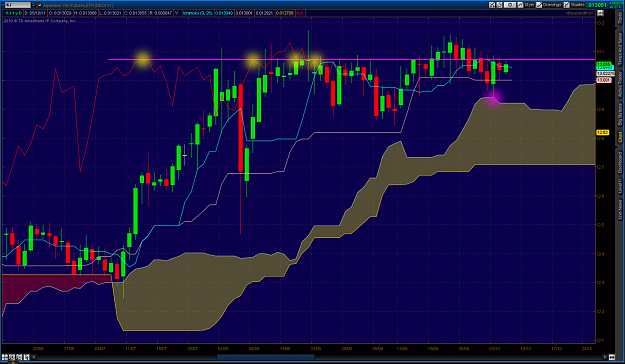Open the Trade sidebar tab
Screen dimensions: 625x364
[620, 18]
